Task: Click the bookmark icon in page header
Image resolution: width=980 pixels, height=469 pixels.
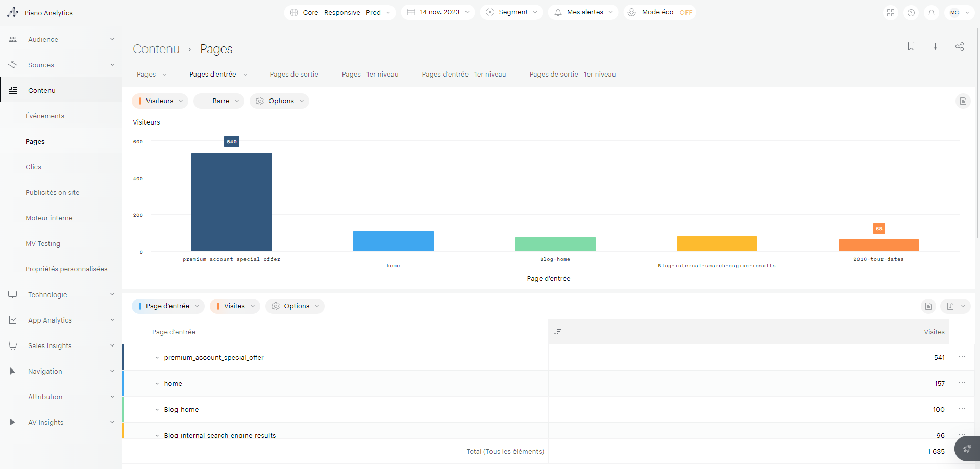Action: [911, 46]
